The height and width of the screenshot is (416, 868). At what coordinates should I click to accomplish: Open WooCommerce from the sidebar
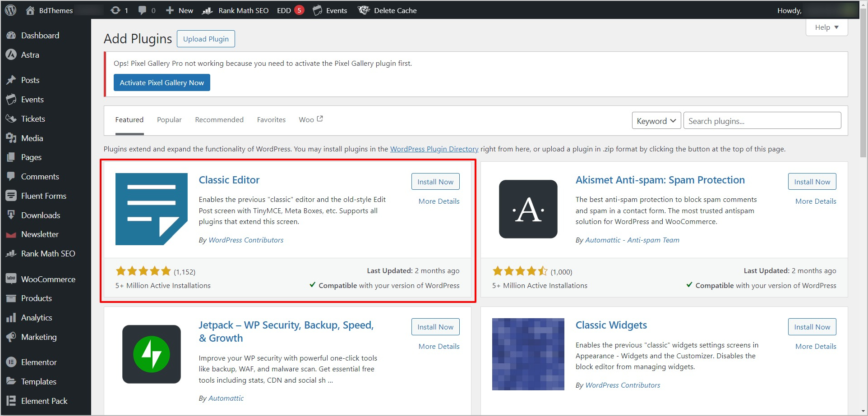click(48, 279)
